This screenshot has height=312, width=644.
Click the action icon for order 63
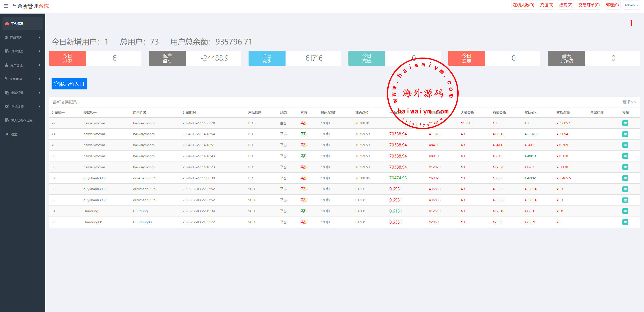pos(625,222)
